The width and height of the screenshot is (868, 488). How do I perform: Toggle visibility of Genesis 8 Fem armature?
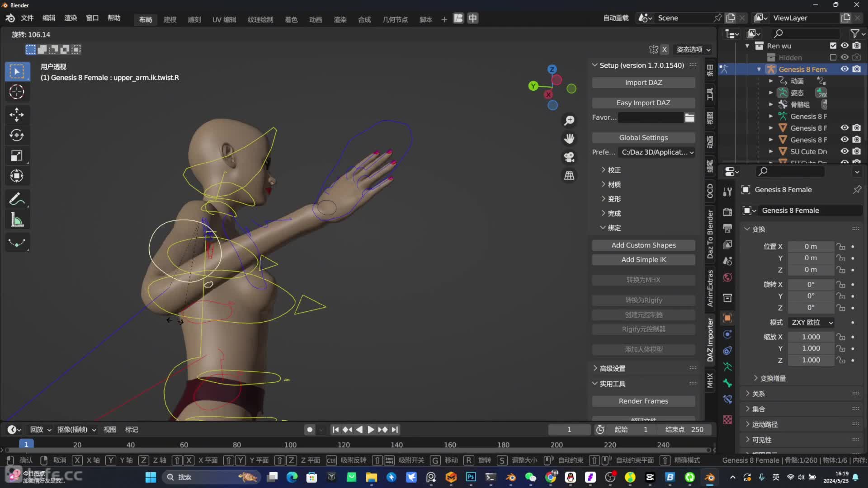(x=844, y=69)
